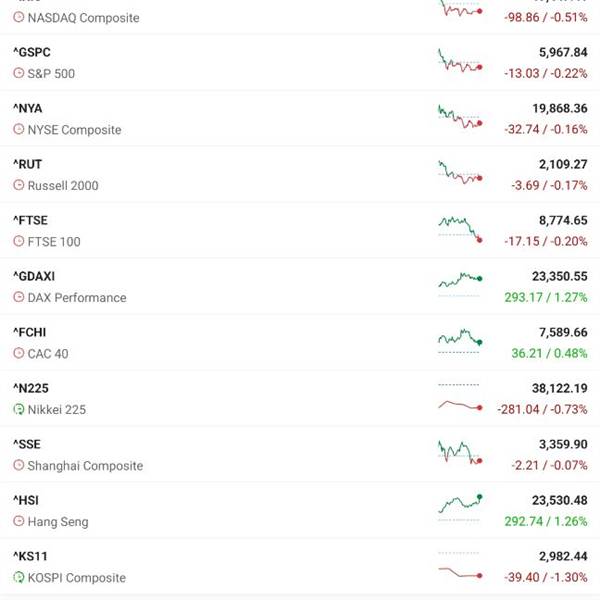Image resolution: width=600 pixels, height=600 pixels.
Task: Click the FTSE change value -17.15 / -0.20%
Action: pyautogui.click(x=546, y=241)
